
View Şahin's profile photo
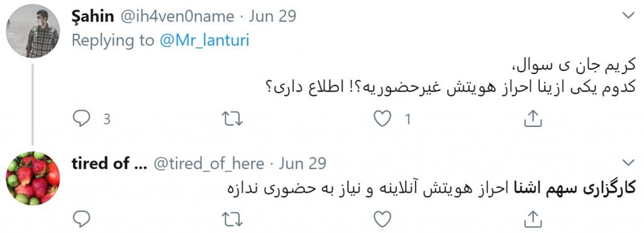click(33, 31)
